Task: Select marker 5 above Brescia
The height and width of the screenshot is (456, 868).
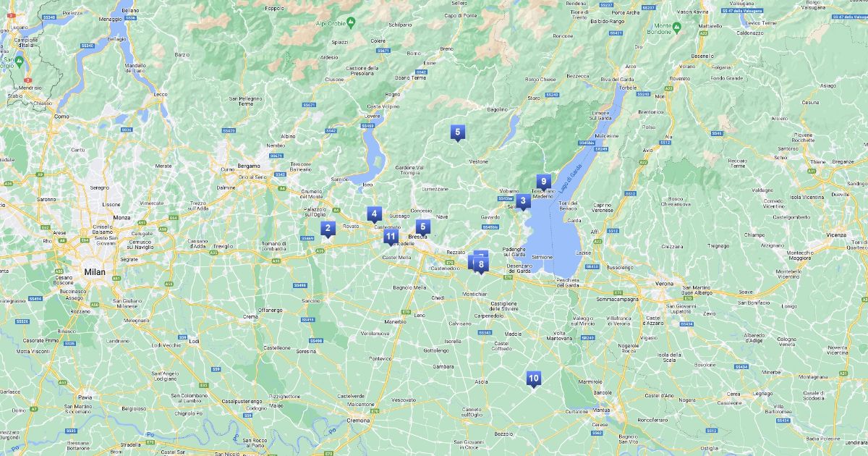Action: pyautogui.click(x=422, y=227)
